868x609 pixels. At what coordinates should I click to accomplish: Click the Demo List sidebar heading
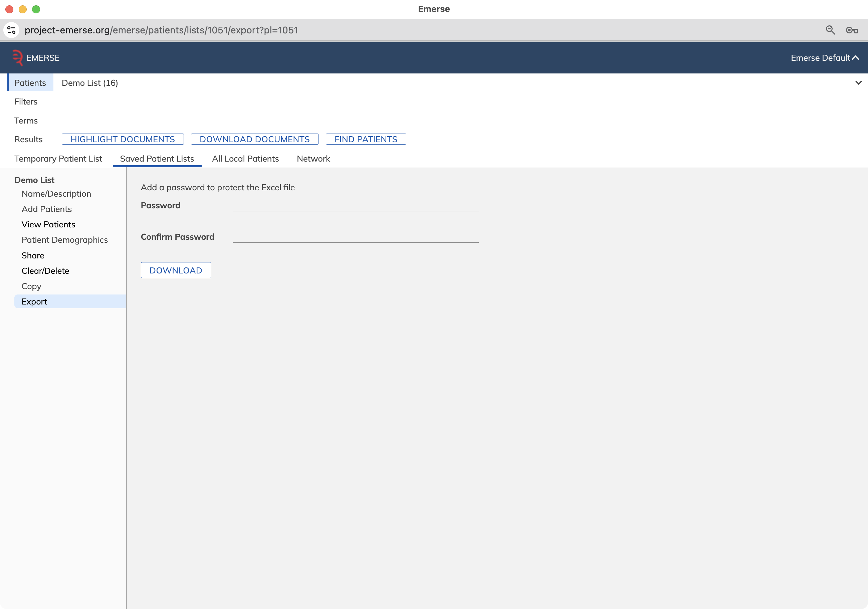(34, 180)
